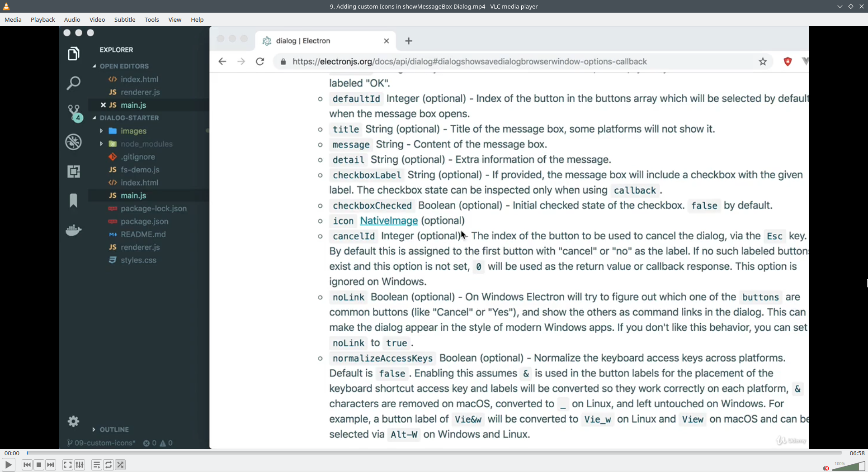The image size is (868, 472).
Task: Stop playback in VLC
Action: coord(39,465)
